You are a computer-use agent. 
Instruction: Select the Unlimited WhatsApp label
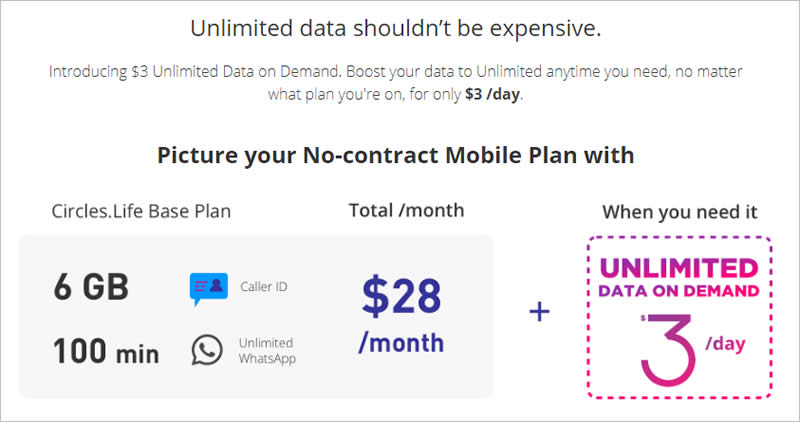coord(267,351)
